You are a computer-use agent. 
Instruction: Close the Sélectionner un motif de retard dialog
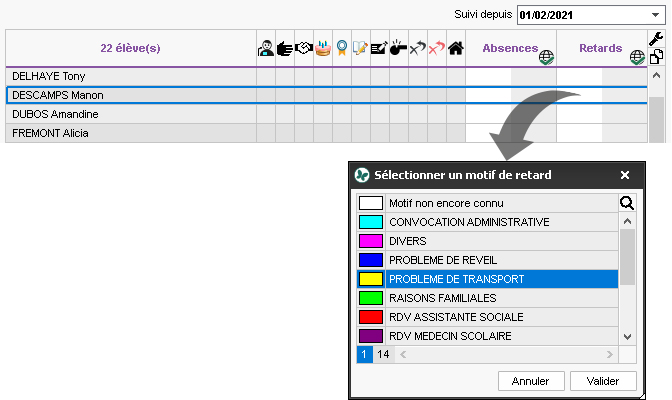coord(625,175)
